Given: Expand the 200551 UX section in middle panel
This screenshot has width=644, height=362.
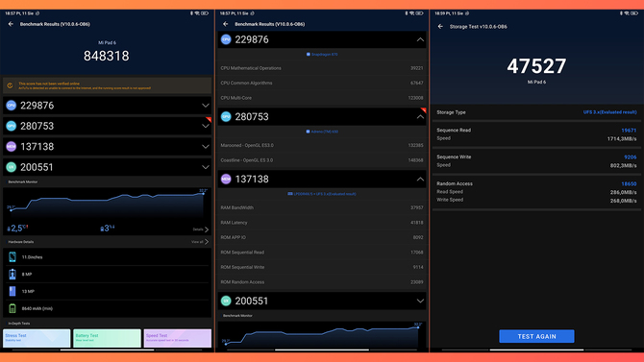Looking at the screenshot, I should 420,301.
